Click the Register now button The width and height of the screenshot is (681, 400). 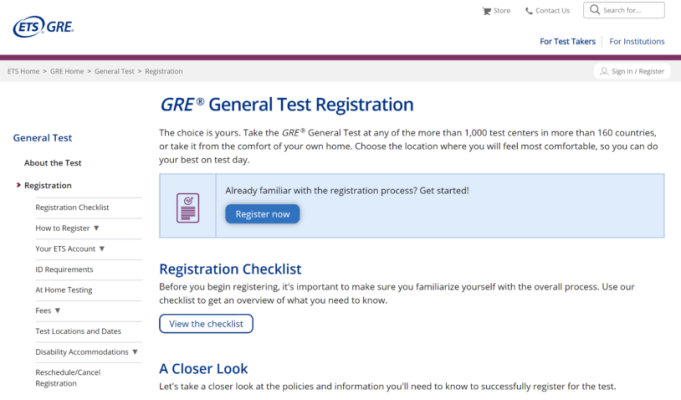tap(262, 213)
